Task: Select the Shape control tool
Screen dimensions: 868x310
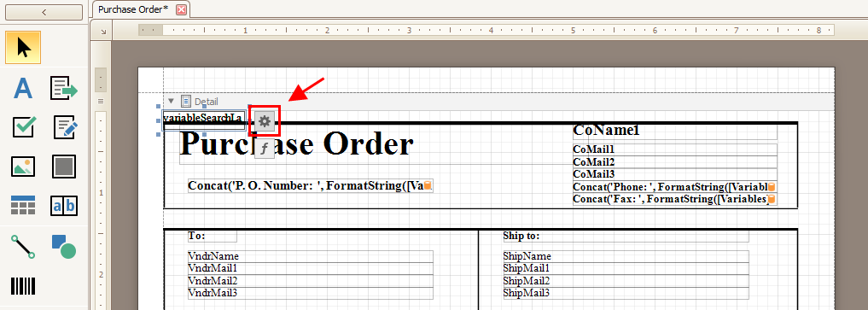Action: (64, 246)
